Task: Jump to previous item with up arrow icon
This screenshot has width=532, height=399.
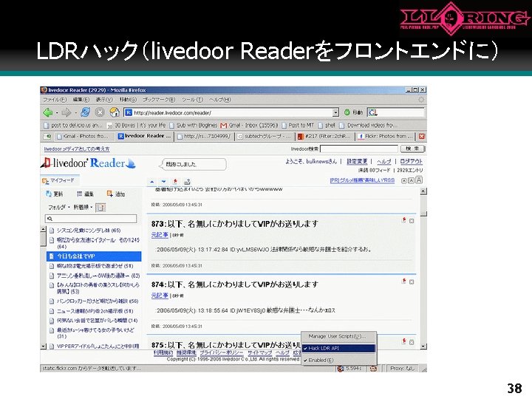Action: click(x=152, y=182)
